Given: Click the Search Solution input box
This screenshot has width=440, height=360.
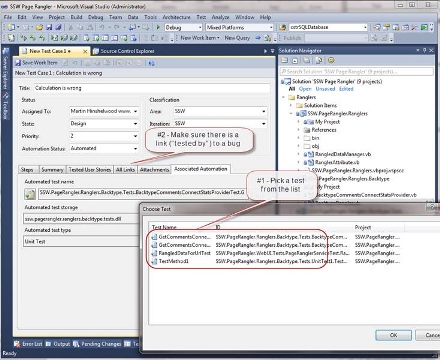Looking at the screenshot, I should point(356,71).
